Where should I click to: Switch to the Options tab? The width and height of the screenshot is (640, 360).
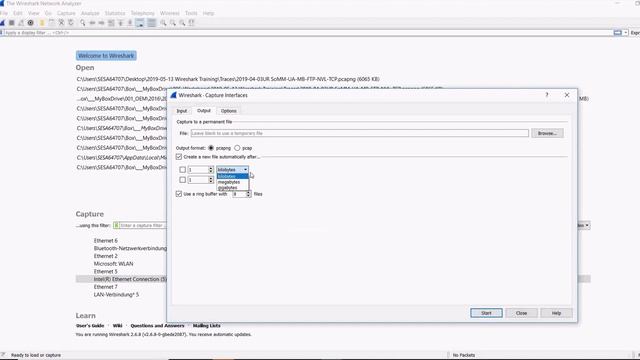pyautogui.click(x=229, y=111)
